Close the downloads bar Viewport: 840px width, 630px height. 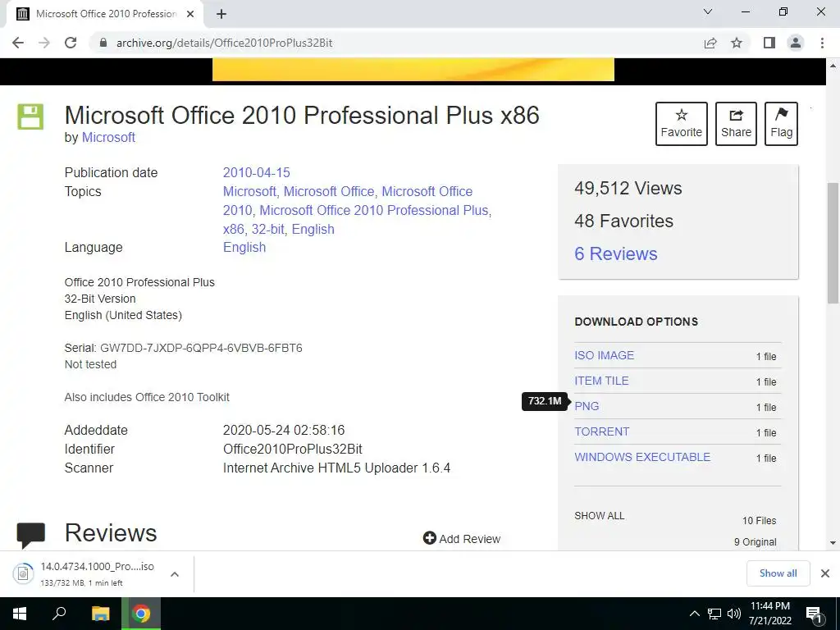[825, 573]
